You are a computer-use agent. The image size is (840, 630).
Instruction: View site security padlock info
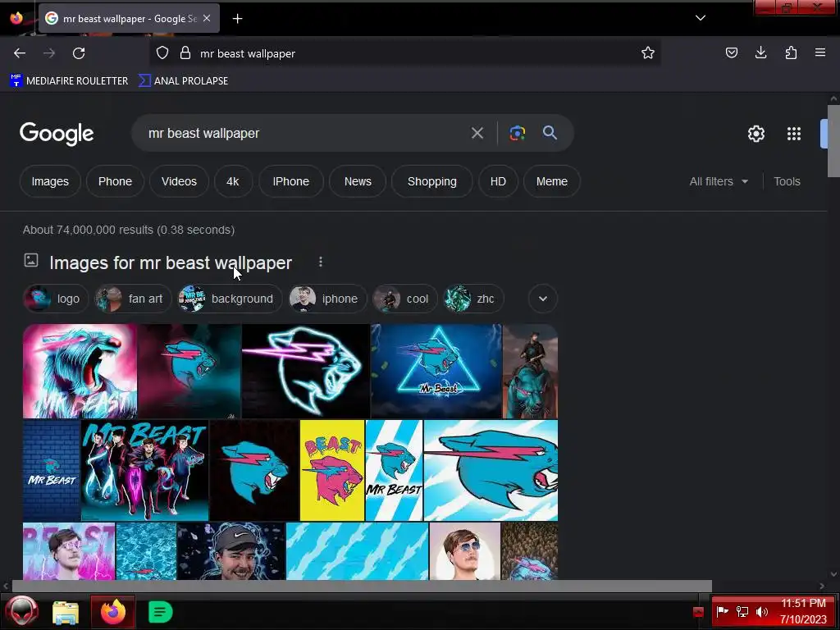[x=185, y=53]
